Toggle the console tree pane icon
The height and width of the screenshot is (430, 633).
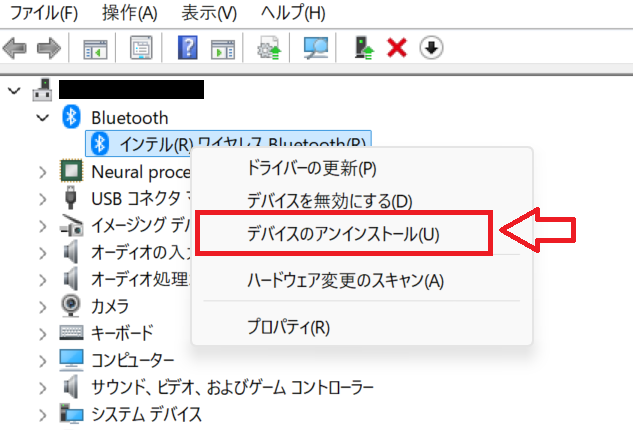[x=95, y=49]
